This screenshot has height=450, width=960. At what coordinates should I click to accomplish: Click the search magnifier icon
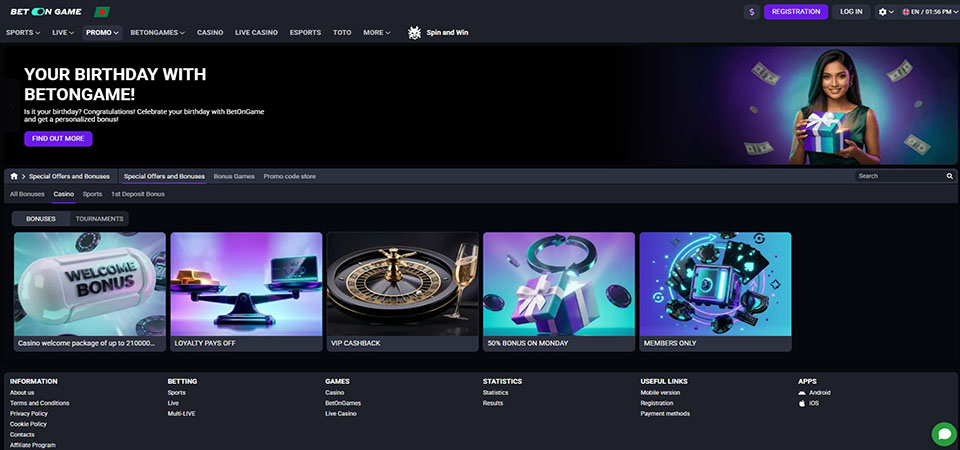[x=950, y=176]
